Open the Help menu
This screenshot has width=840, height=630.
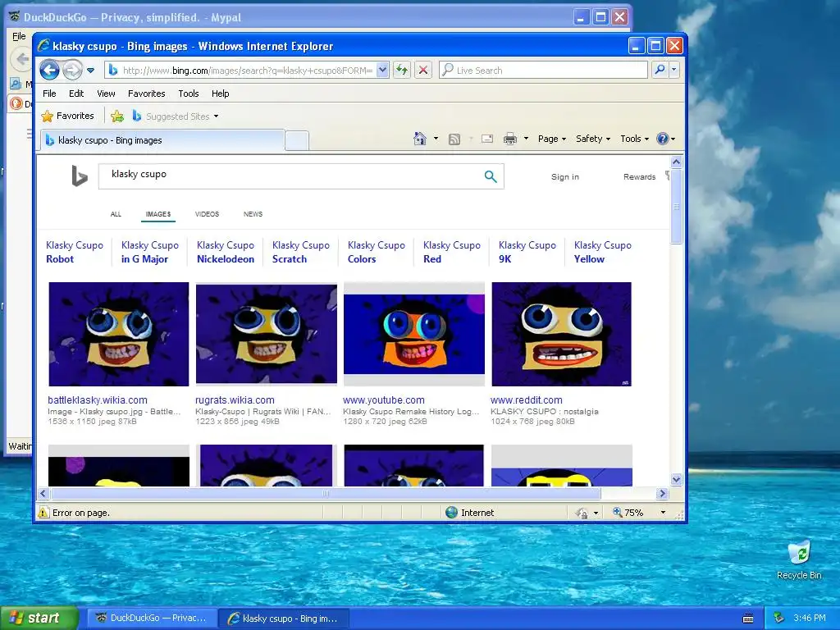pos(220,94)
